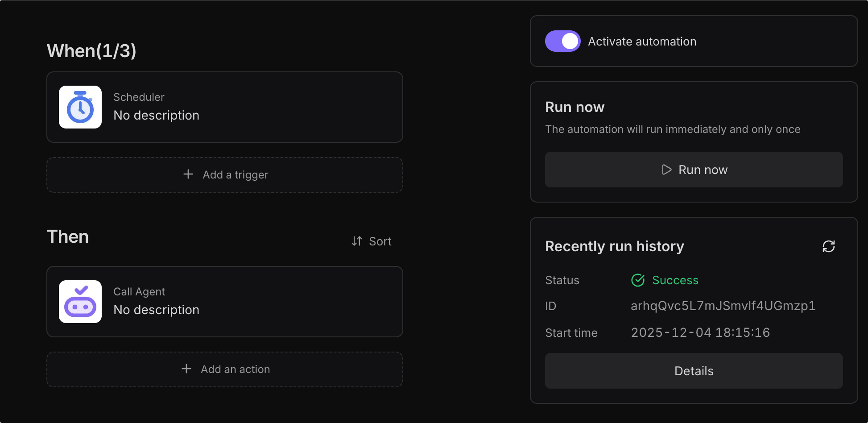Screen dimensions: 868x423
Task: Click the Sort label next to Then
Action: point(380,241)
